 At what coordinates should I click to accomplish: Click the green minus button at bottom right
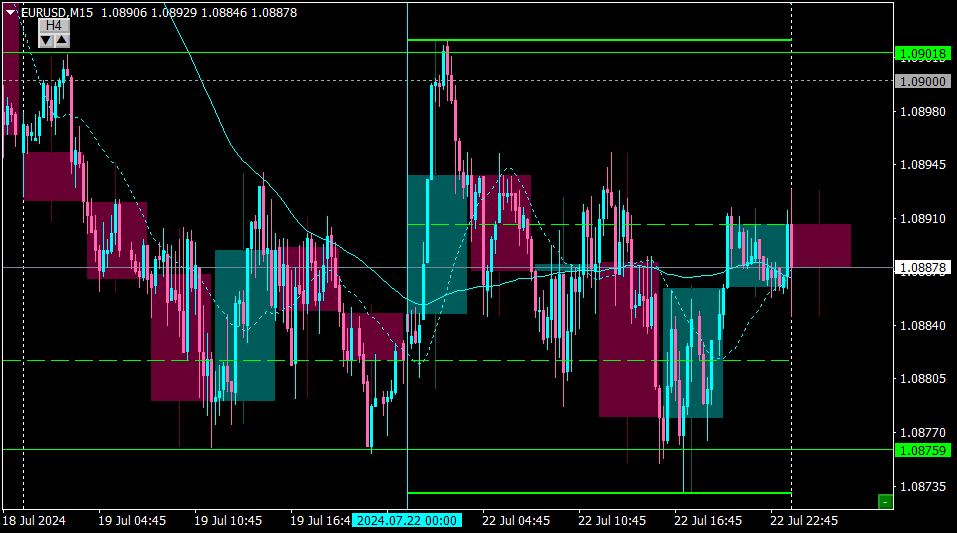click(885, 502)
